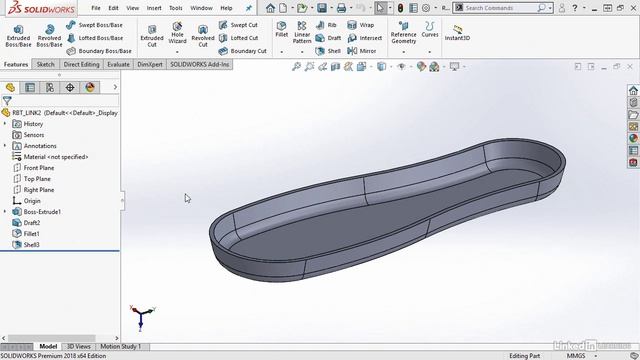Click the Save icon
The image size is (640, 360).
tap(322, 8)
